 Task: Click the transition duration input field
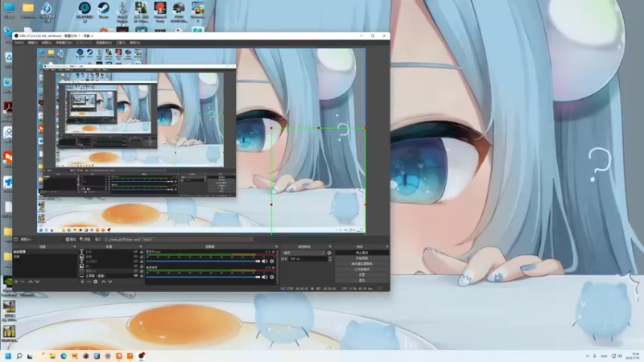click(308, 259)
